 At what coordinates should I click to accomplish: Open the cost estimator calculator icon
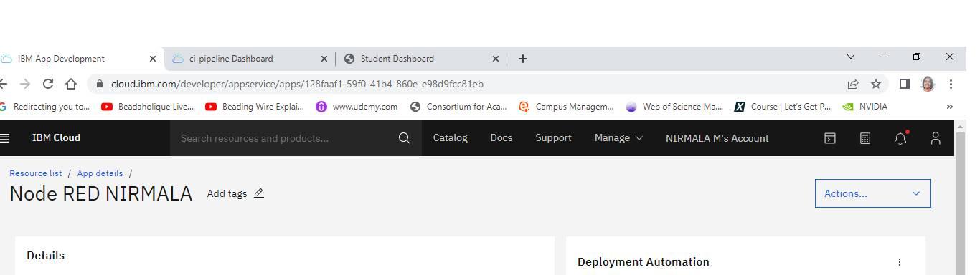865,138
